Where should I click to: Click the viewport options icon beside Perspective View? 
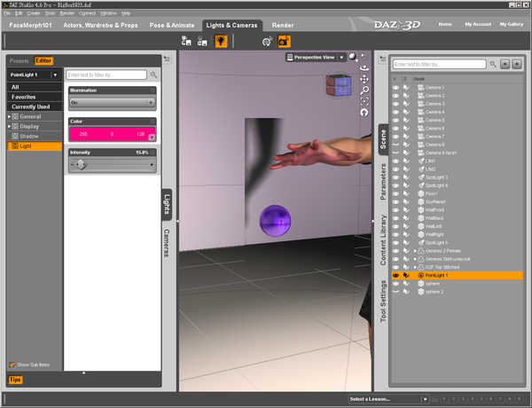[364, 57]
